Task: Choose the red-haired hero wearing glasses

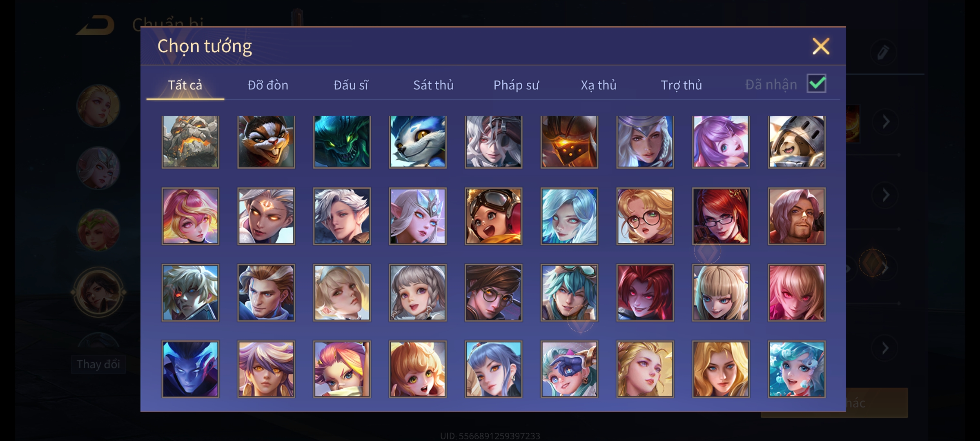Action: [x=721, y=216]
